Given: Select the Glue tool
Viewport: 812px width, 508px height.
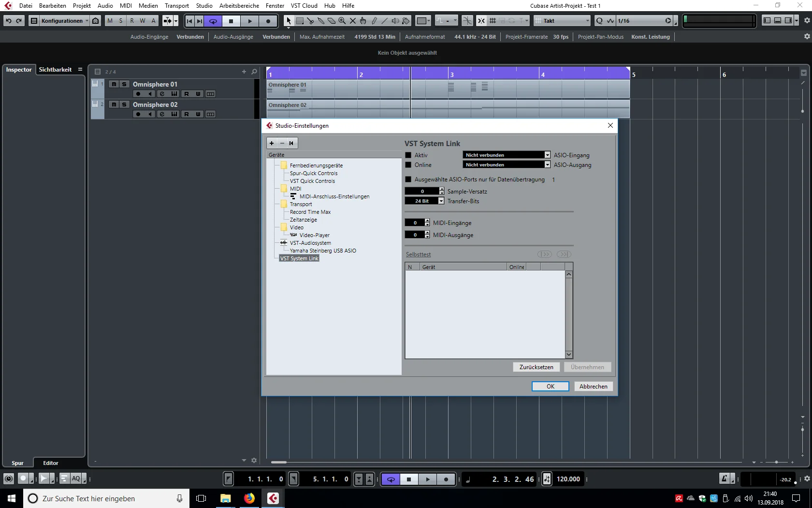Looking at the screenshot, I should click(x=321, y=21).
